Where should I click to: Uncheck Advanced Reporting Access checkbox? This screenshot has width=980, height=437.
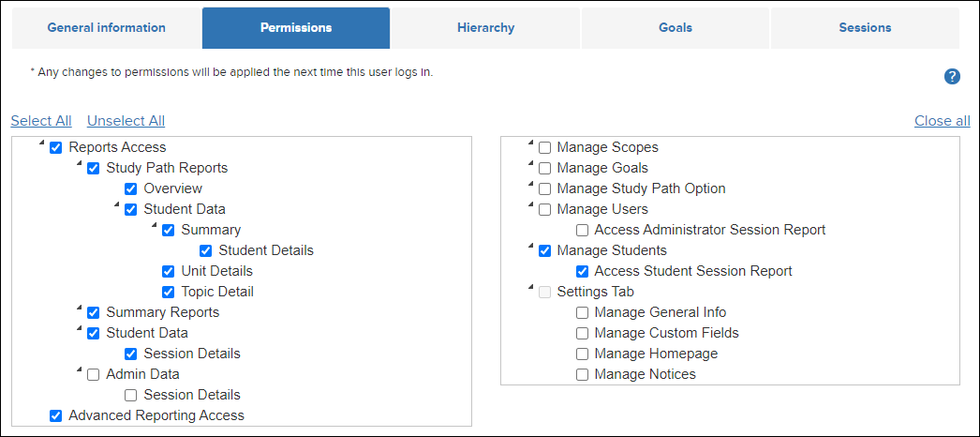55,415
